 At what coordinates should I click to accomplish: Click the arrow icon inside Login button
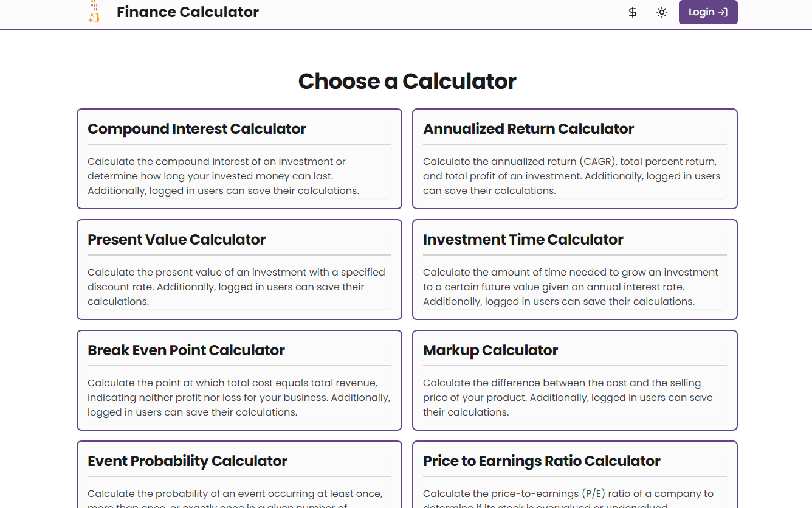[723, 12]
